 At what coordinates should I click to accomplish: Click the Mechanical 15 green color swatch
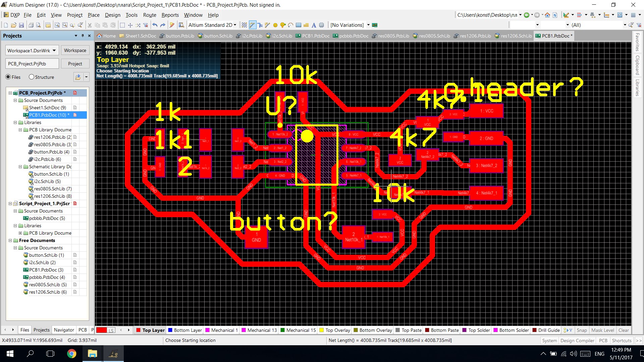282,330
